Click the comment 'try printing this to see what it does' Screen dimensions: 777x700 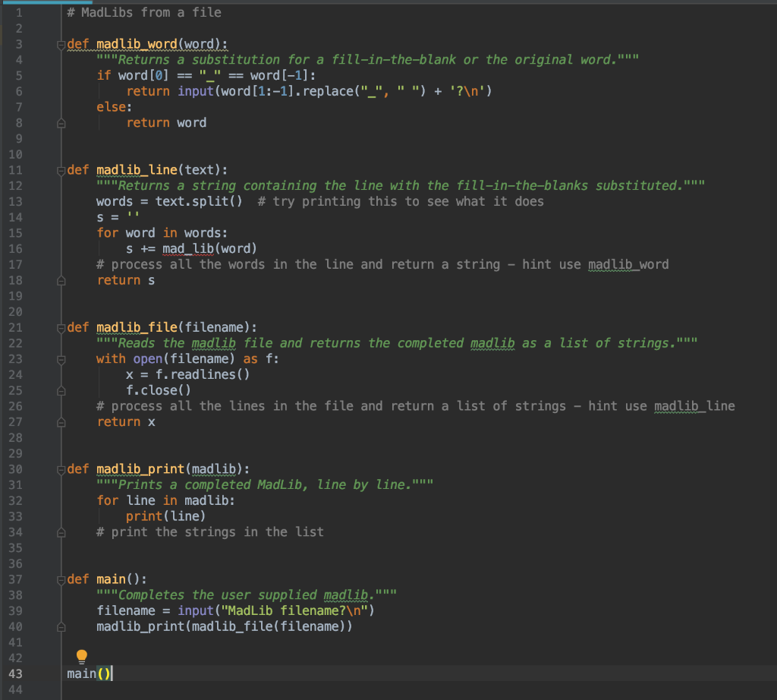tap(401, 202)
